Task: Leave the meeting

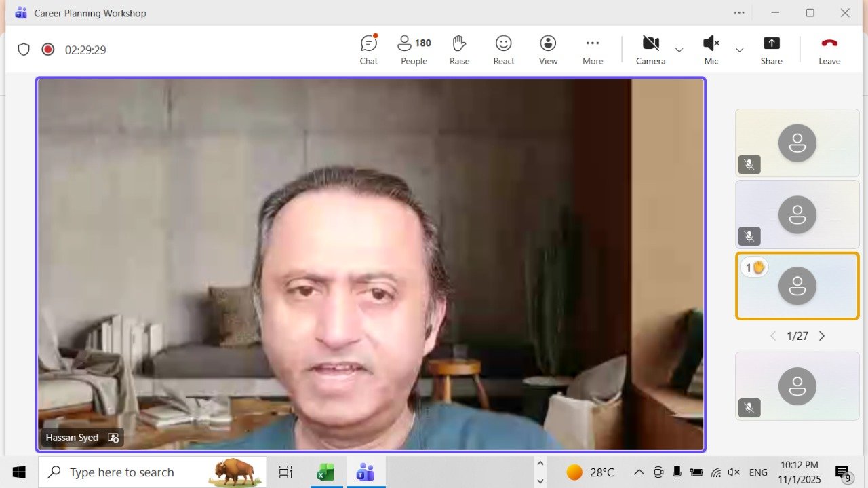Action: coord(829,50)
